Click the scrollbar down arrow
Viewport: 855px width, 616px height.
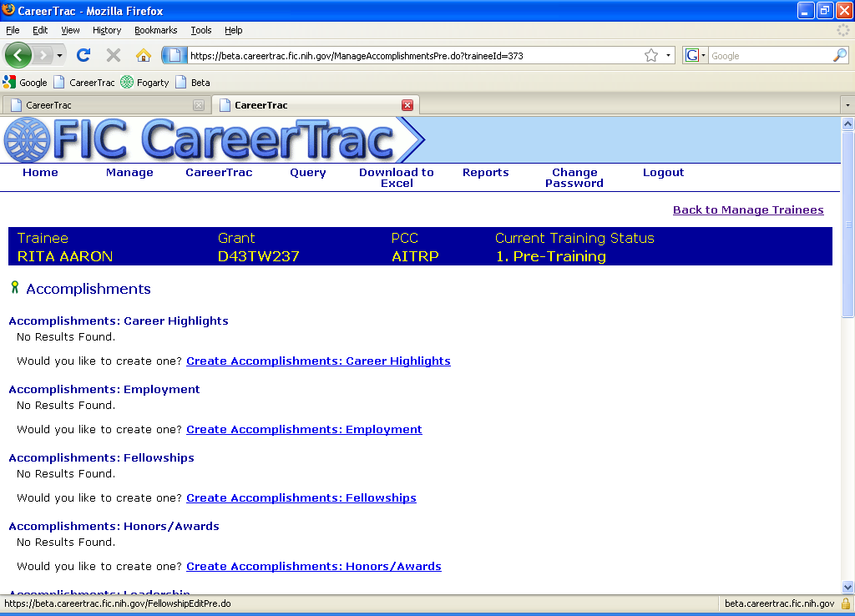[x=847, y=587]
